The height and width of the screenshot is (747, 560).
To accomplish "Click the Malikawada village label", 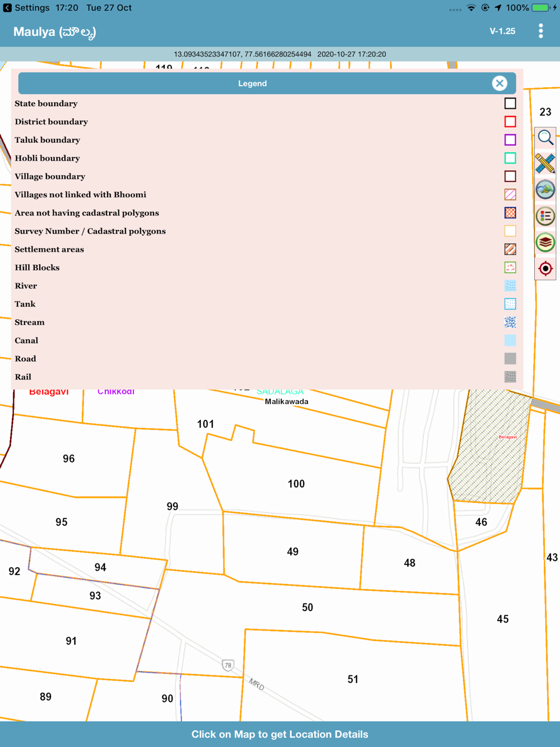I will (x=287, y=401).
